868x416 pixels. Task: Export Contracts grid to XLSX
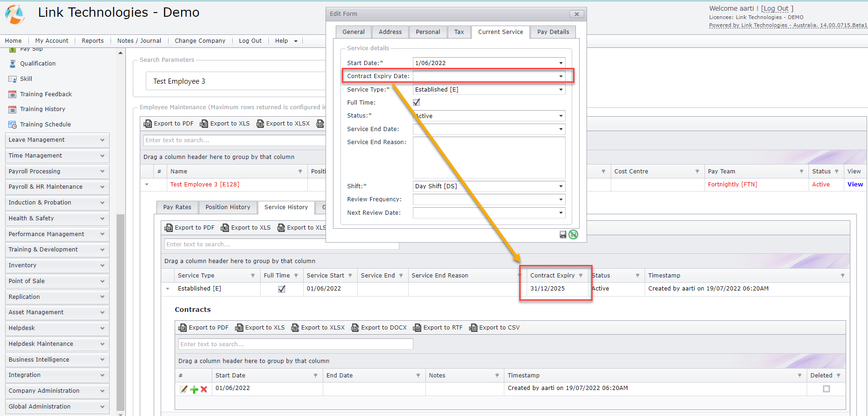[x=318, y=328]
